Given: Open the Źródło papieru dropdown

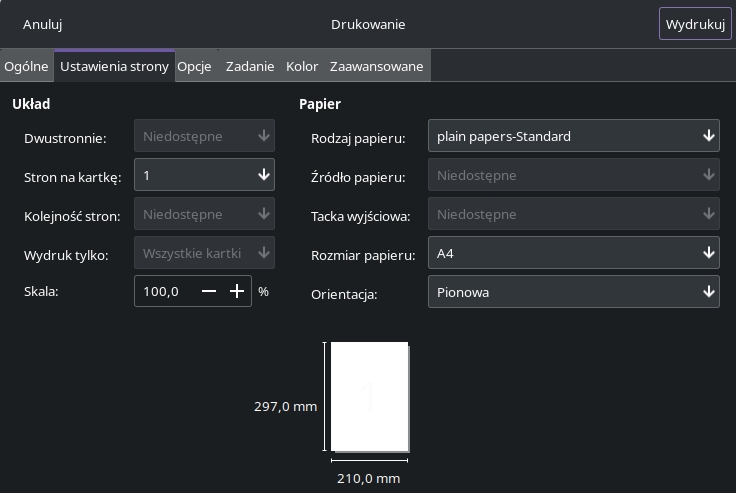Looking at the screenshot, I should (574, 175).
